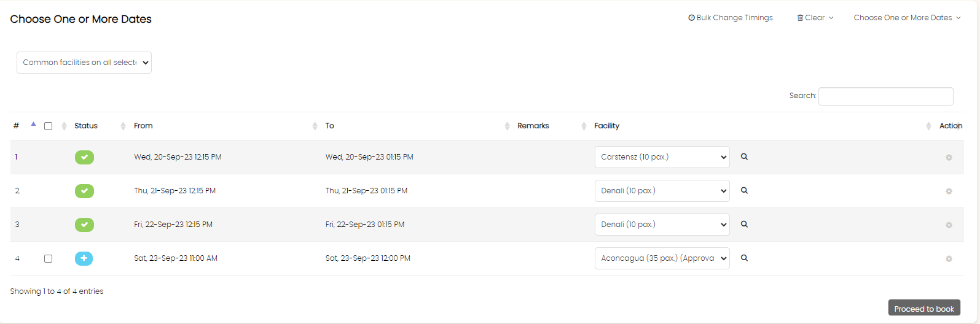Toggle the select-all checkbox in the table header
Image resolution: width=980 pixels, height=324 pixels.
(48, 126)
